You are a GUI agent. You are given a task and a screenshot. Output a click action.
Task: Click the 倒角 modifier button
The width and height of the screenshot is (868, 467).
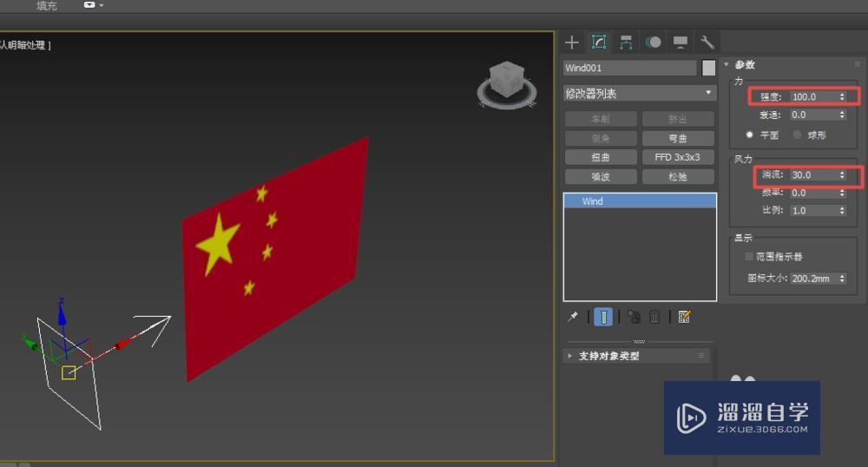pyautogui.click(x=601, y=138)
